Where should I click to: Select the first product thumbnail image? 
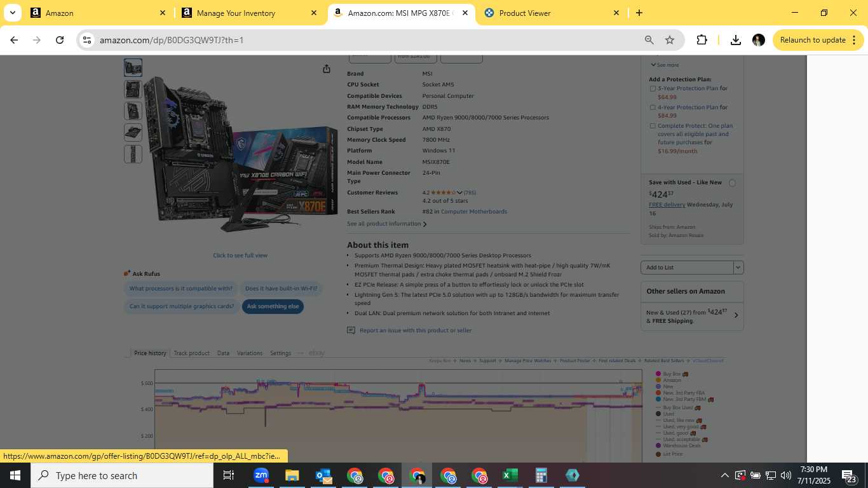click(x=133, y=67)
